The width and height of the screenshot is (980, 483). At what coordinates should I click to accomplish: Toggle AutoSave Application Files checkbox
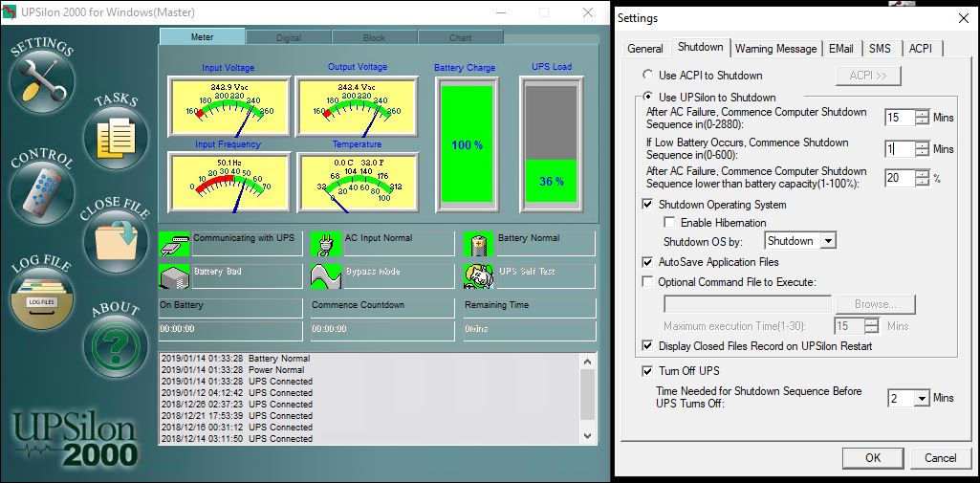[x=648, y=262]
